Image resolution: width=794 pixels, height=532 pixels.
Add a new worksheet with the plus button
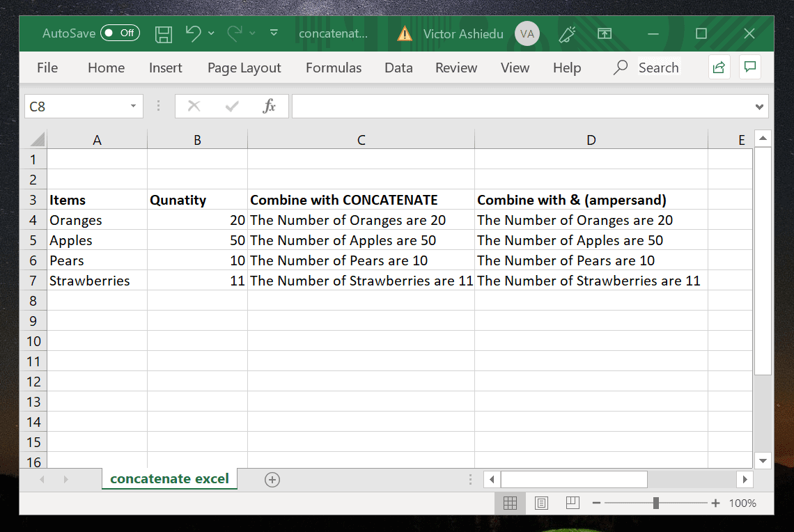[272, 479]
